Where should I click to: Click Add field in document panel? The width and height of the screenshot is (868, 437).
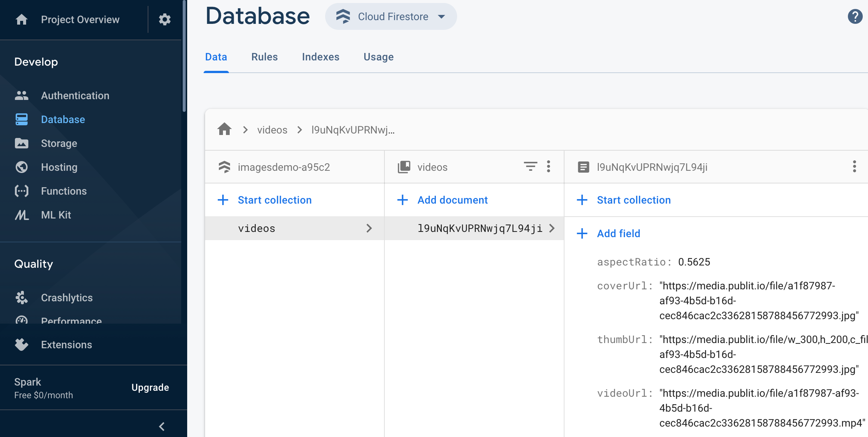point(618,233)
